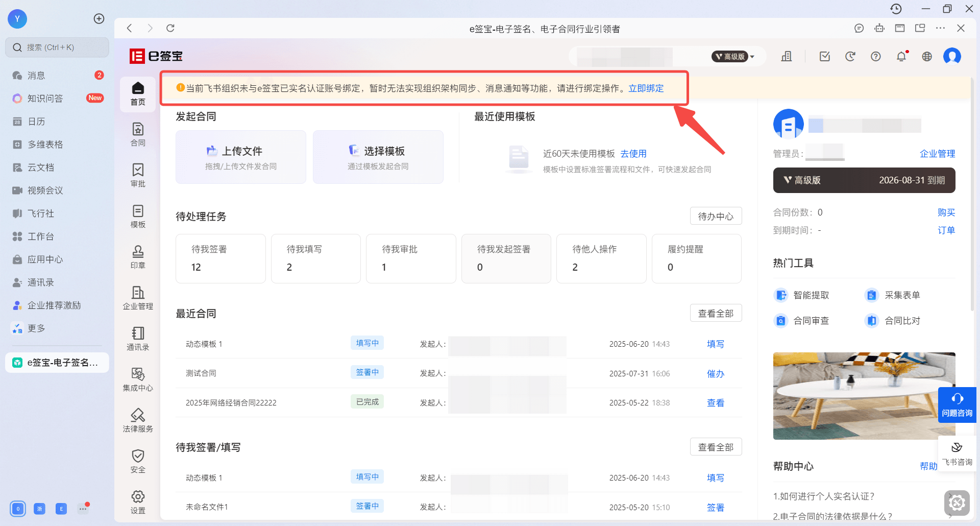Click the 订单 link
This screenshot has width=980, height=526.
coord(946,230)
